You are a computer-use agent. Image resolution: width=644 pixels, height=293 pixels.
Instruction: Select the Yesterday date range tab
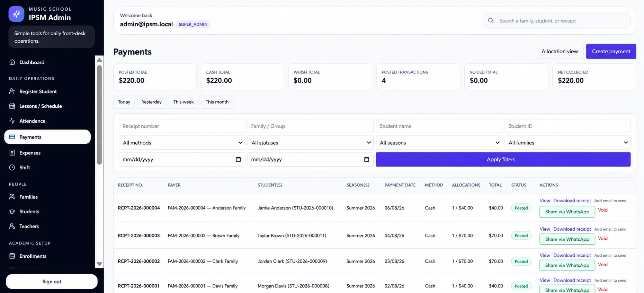tap(152, 102)
